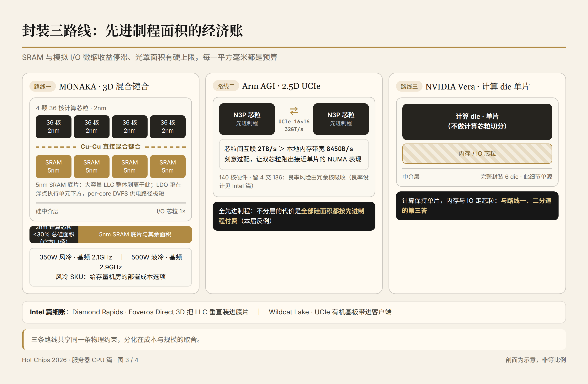The width and height of the screenshot is (588, 384).
Task: Click the text 350W 风冷 · 基频 2.1GHz
Action: (x=76, y=257)
